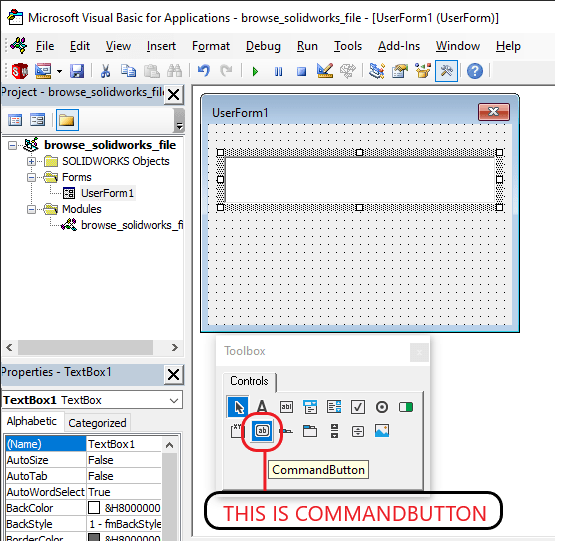Image resolution: width=563 pixels, height=541 pixels.
Task: Open the SOLIDWORKS view icon in toolbar
Action: click(x=20, y=71)
